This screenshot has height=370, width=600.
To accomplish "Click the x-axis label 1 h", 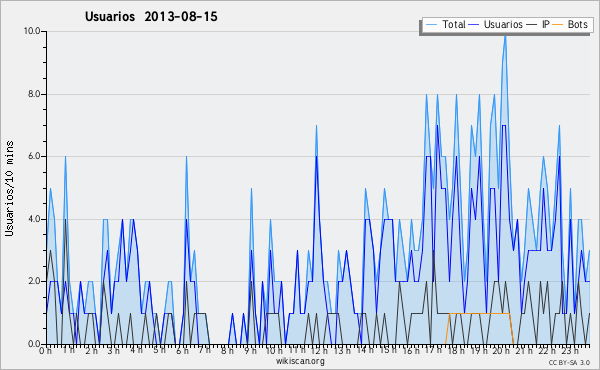I will (x=68, y=351).
